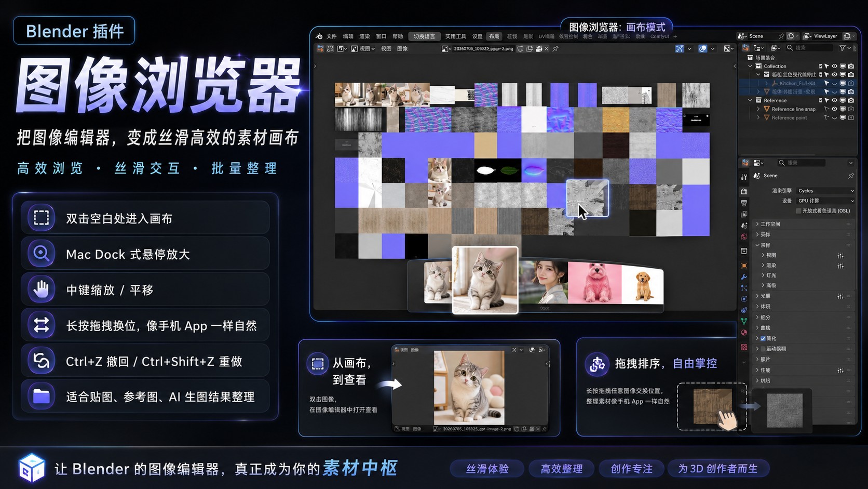
Task: Open the Texture properties tab
Action: click(x=744, y=347)
